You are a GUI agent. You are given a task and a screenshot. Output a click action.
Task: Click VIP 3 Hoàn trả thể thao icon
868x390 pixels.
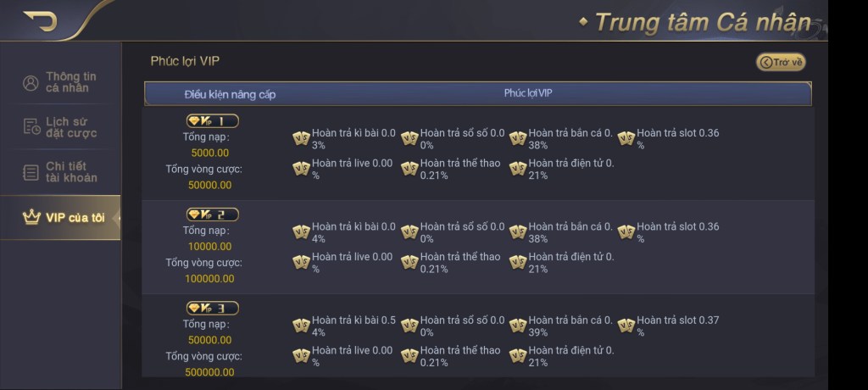[409, 356]
